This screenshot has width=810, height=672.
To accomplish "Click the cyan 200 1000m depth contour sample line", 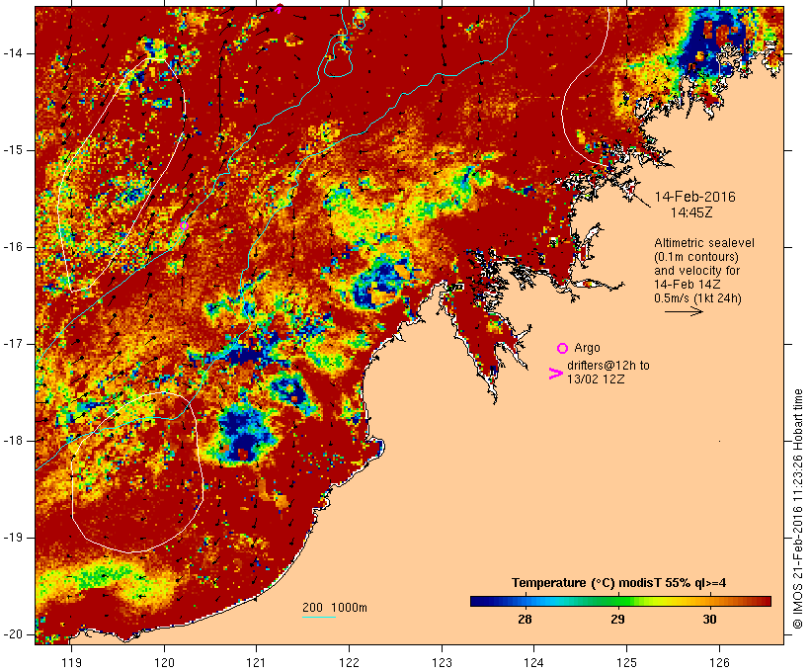I will coord(319,618).
